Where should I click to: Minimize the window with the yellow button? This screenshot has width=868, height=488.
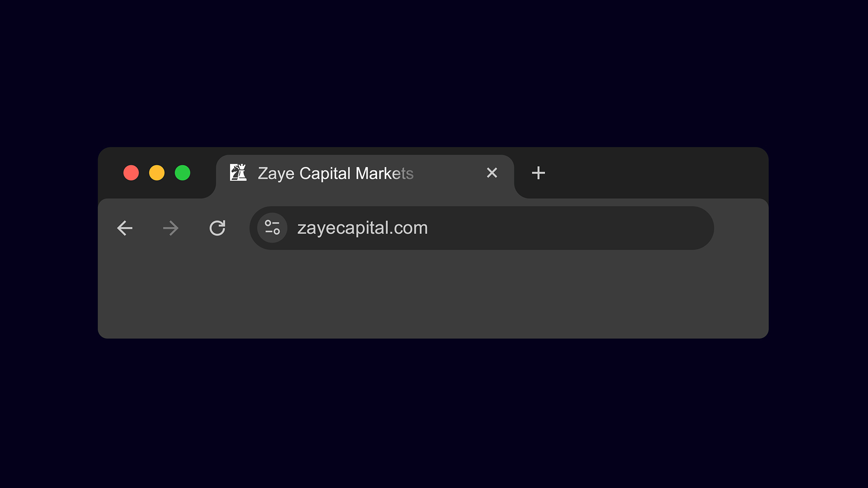[x=157, y=173]
